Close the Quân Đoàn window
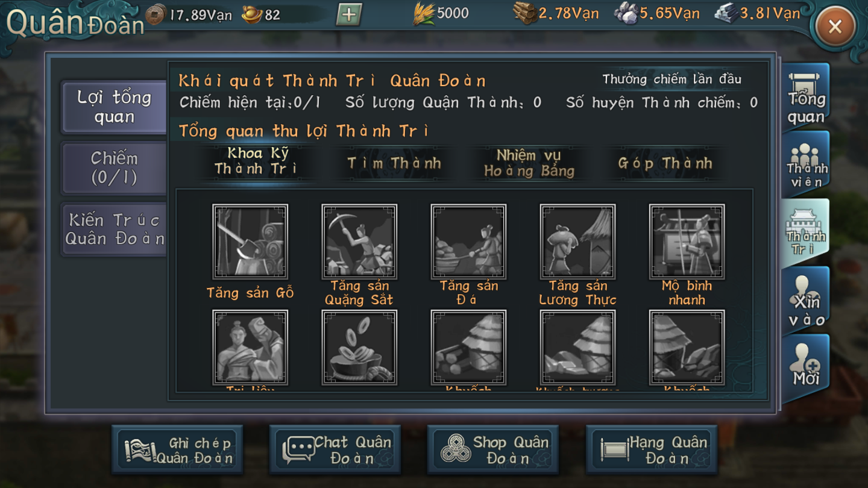868x488 pixels. [x=835, y=27]
